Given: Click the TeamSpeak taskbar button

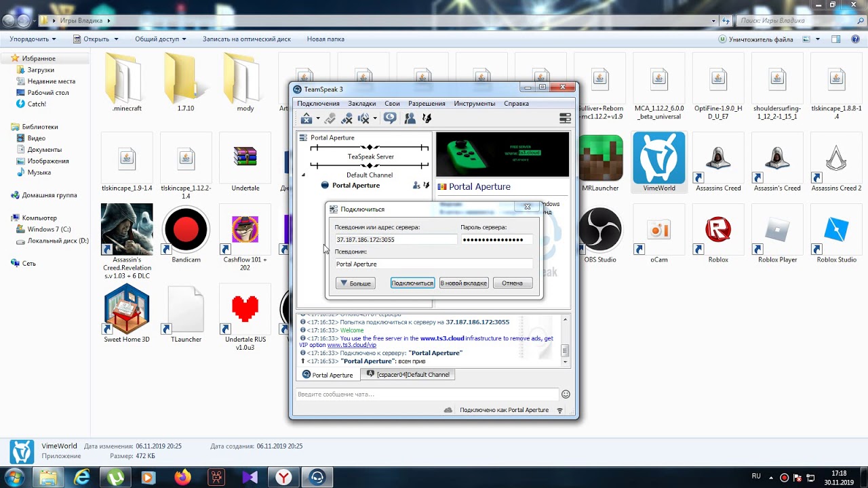Looking at the screenshot, I should (x=317, y=477).
